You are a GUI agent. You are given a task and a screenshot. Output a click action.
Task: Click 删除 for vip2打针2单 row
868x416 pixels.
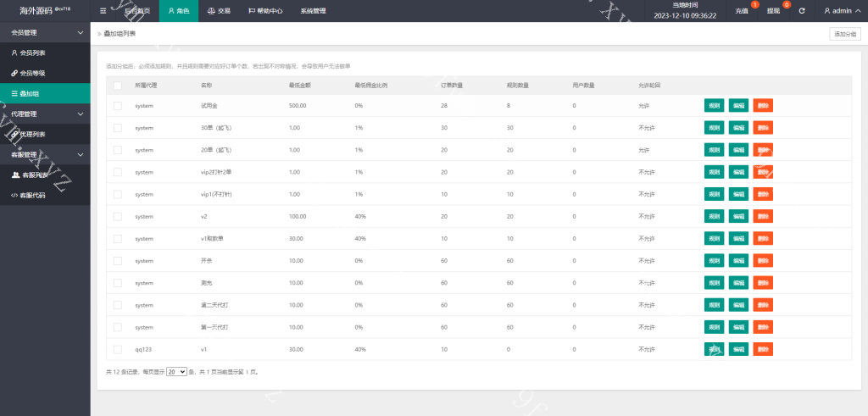pyautogui.click(x=763, y=172)
